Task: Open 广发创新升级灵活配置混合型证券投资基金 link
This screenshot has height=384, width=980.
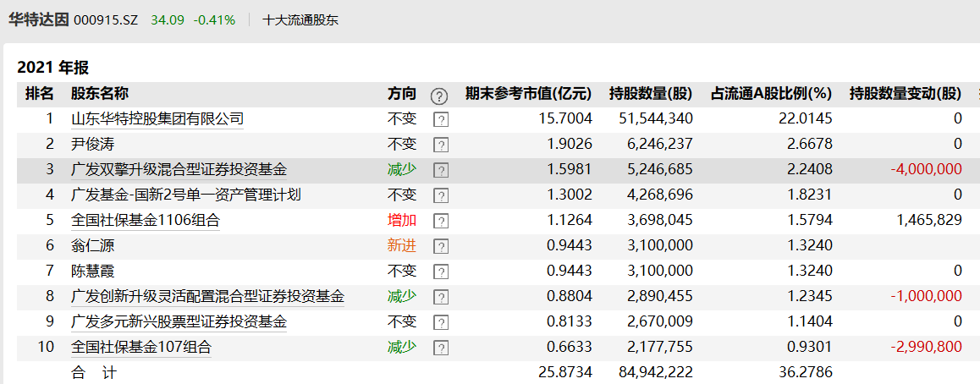Action: (x=207, y=297)
